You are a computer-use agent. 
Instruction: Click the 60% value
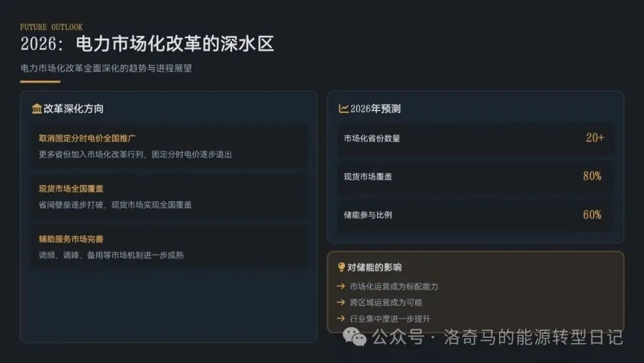click(592, 215)
